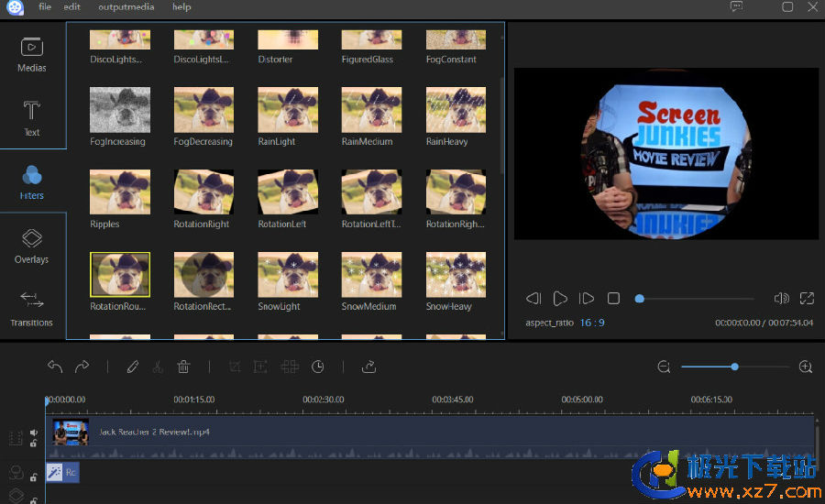
Task: Toggle lock on the video track
Action: tap(34, 444)
